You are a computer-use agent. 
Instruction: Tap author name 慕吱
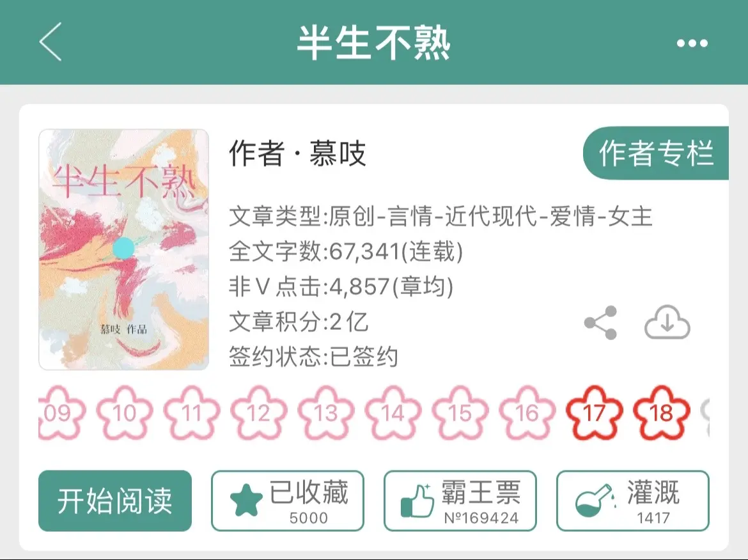tap(338, 153)
